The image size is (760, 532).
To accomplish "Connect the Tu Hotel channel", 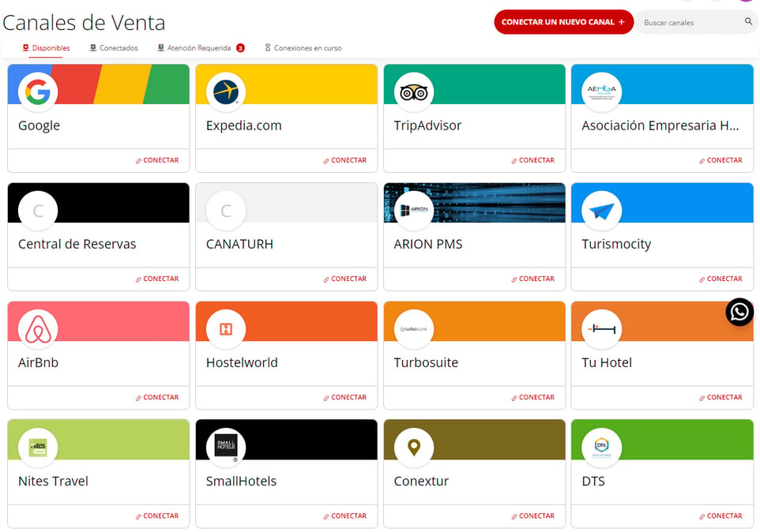I will 720,398.
